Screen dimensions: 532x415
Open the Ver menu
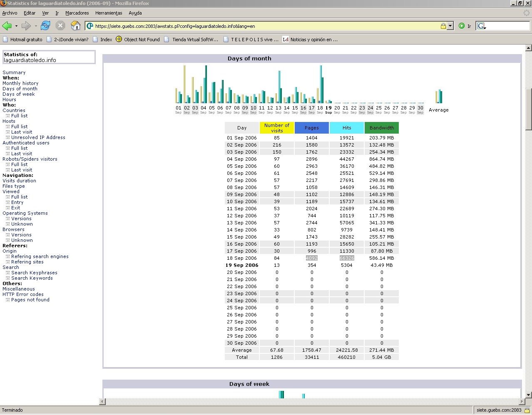45,13
